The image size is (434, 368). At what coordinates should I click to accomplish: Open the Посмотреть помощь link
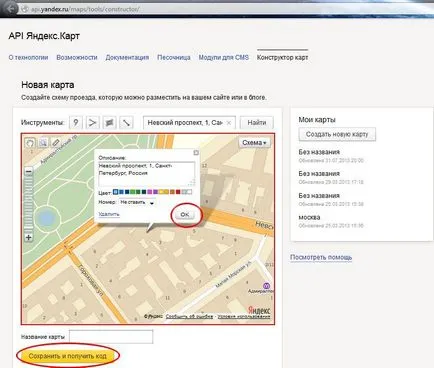321,257
